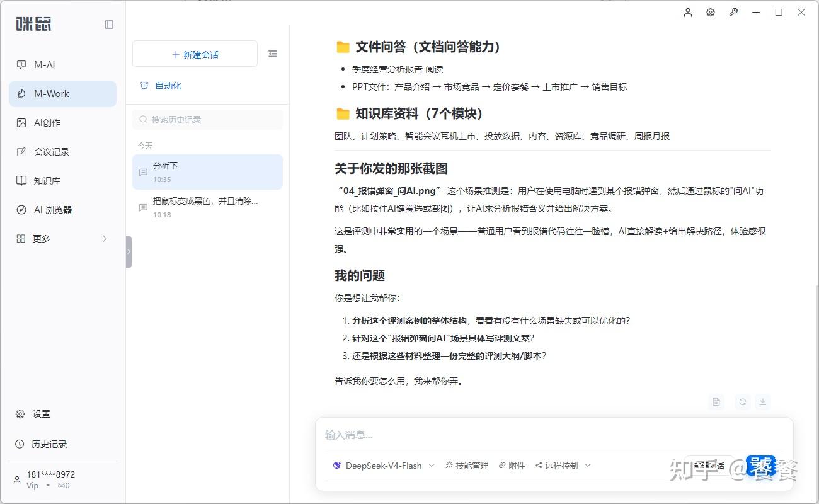This screenshot has height=504, width=819.
Task: Open the DeepSeek-V4-Flash model dropdown
Action: click(x=384, y=466)
